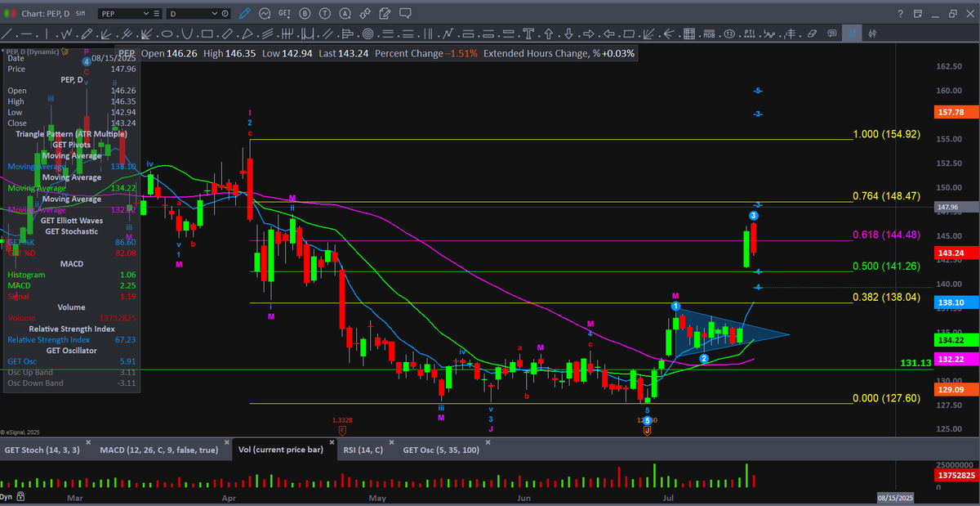Open the basic study chart indicator icon

tap(265, 14)
